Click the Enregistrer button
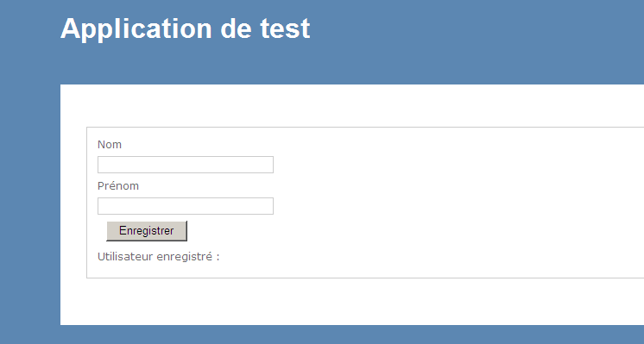The width and height of the screenshot is (644, 344). coord(147,231)
